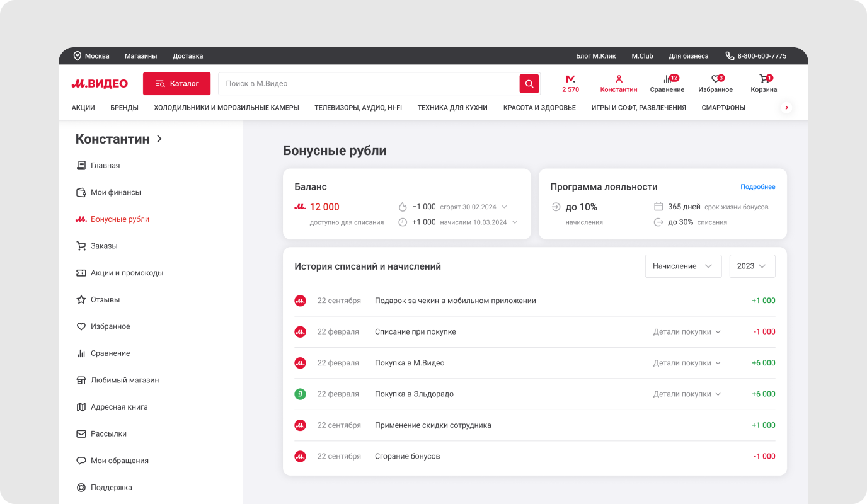Open the Блог М.Клик link
This screenshot has height=504, width=867.
click(x=596, y=56)
